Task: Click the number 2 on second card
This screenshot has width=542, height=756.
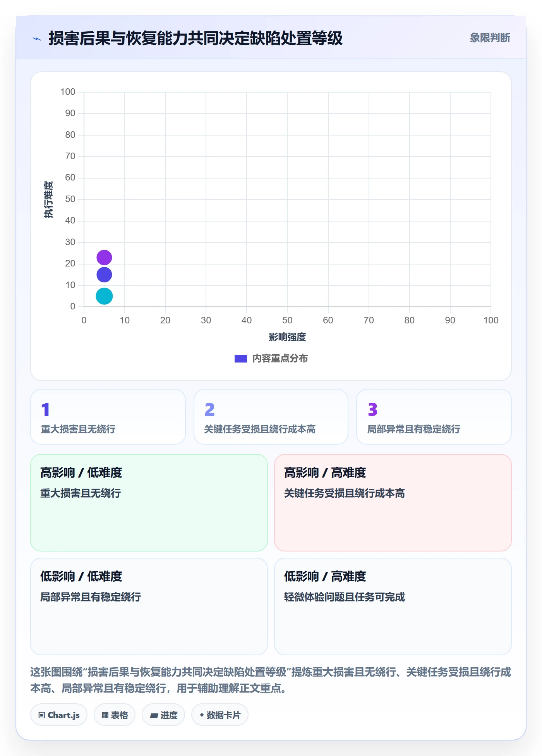Action: 209,409
